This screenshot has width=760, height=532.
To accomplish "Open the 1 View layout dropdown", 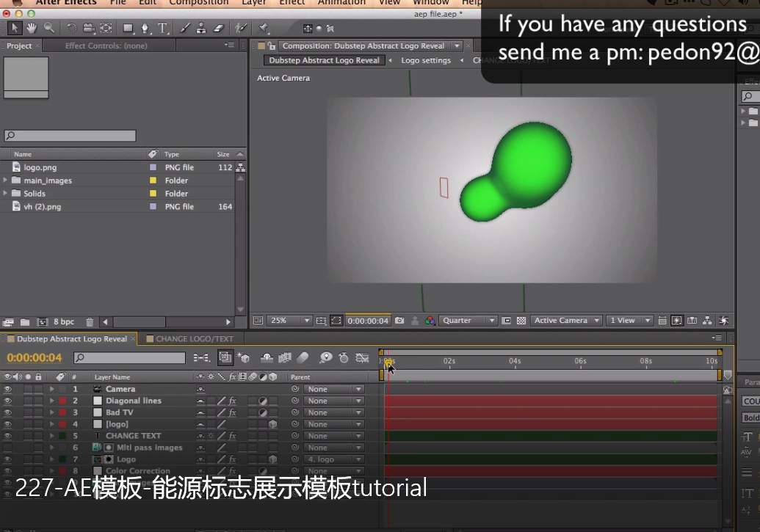I will pos(629,320).
